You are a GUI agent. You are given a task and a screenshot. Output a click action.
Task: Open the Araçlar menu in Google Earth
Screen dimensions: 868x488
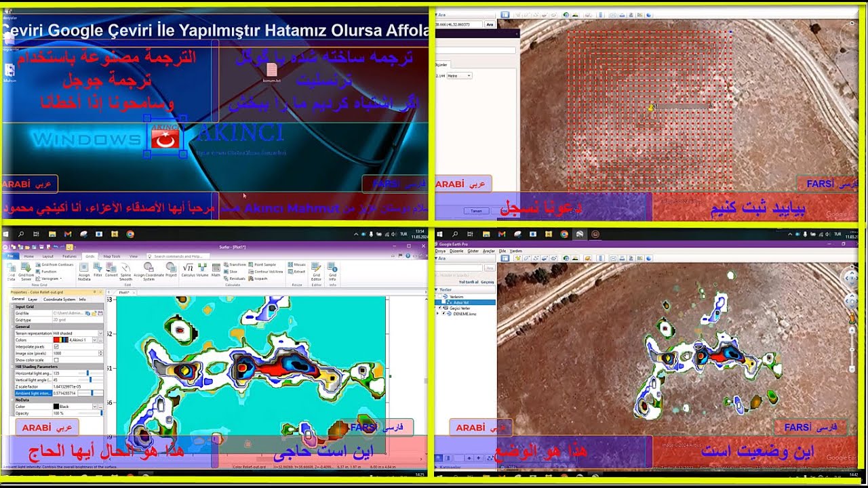click(488, 251)
